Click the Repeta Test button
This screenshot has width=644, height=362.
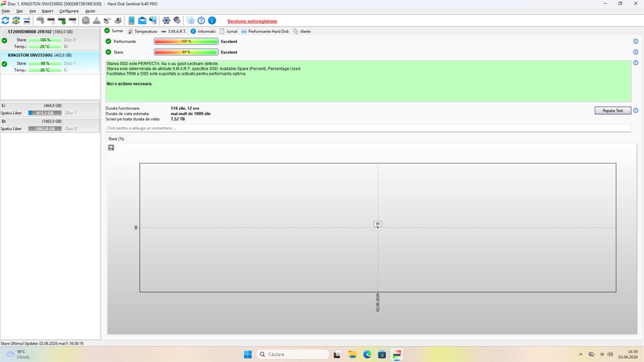[x=613, y=111]
